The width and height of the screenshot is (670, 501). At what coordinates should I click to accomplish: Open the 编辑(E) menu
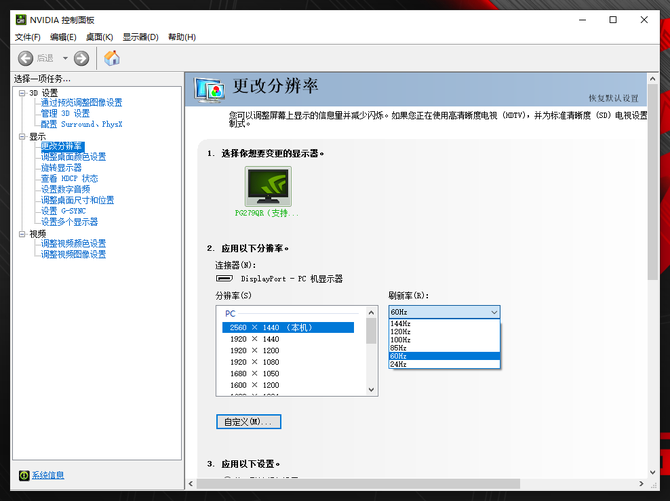63,37
